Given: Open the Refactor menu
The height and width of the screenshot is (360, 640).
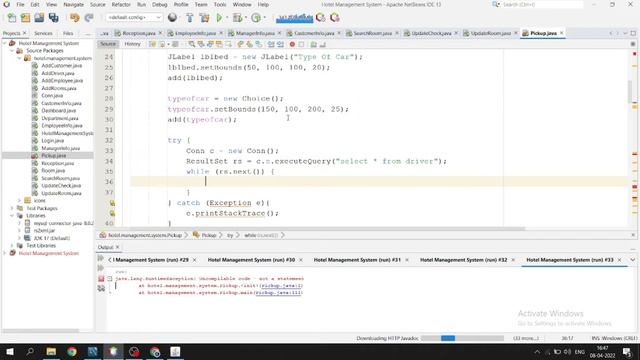Looking at the screenshot, I should pos(121,4).
